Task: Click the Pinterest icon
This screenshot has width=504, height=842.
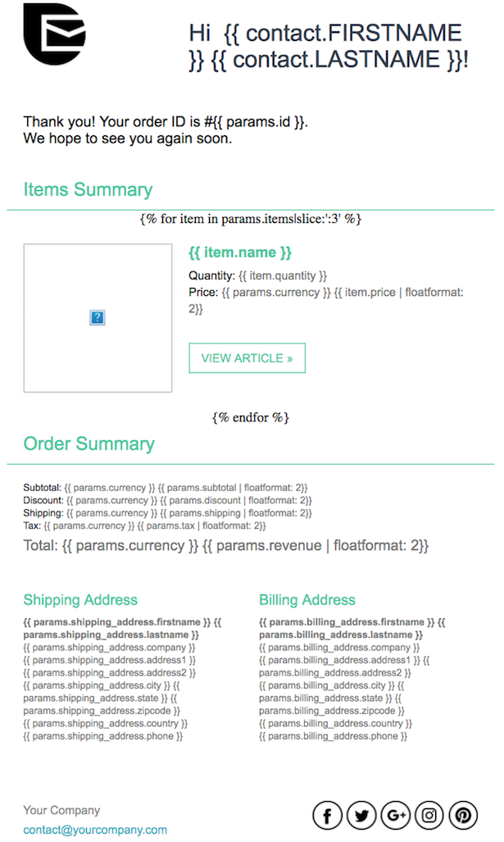Action: pyautogui.click(x=462, y=815)
